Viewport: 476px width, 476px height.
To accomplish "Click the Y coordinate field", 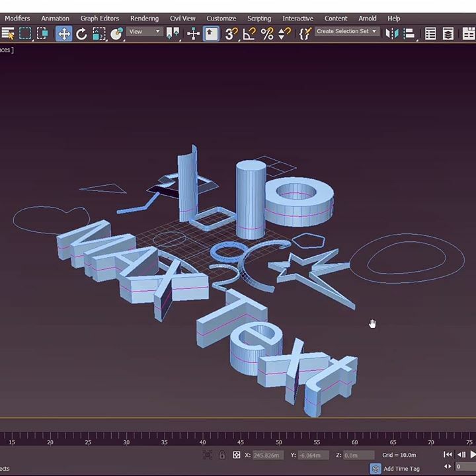I will tap(313, 455).
